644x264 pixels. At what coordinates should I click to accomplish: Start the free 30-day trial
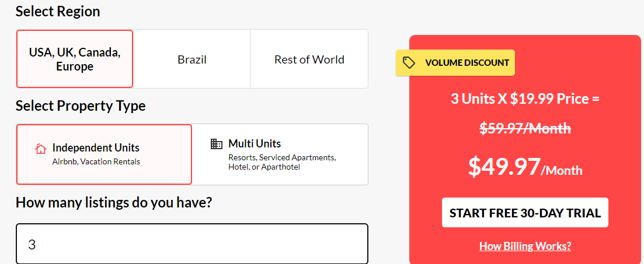(525, 213)
